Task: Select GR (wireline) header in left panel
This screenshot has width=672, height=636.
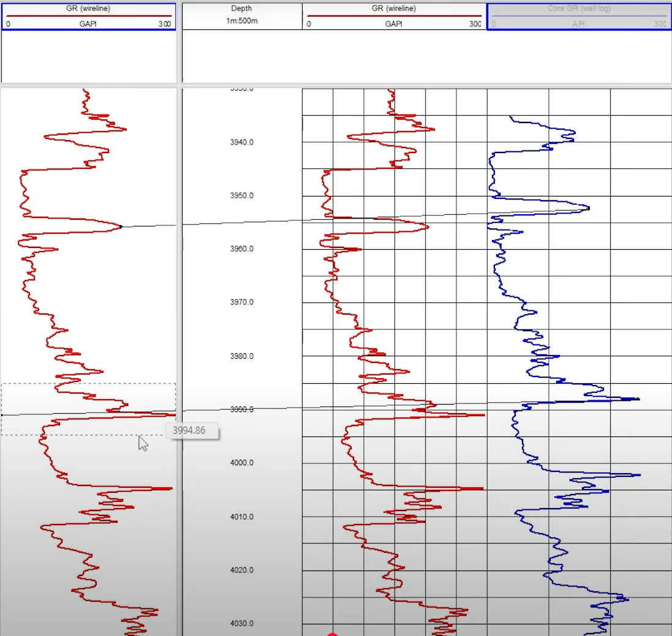Action: point(88,9)
